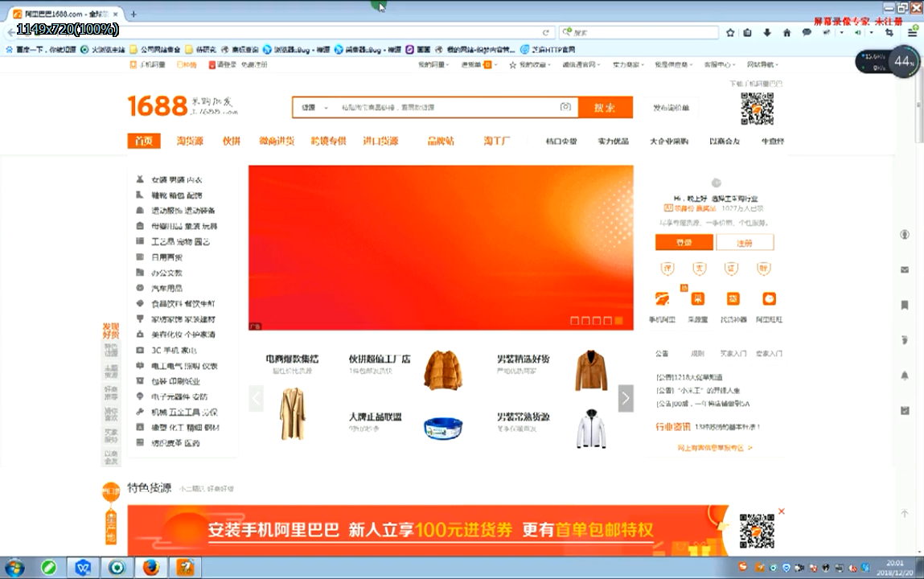
Task: Click the browser downloads arrow icon
Action: (x=766, y=33)
